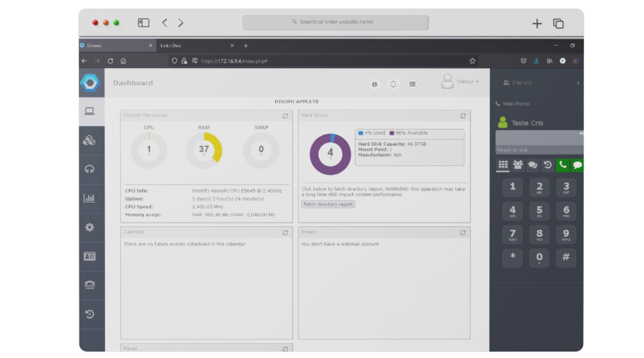The width and height of the screenshot is (644, 358).
Task: Go to Firefox home page
Action: (123, 61)
